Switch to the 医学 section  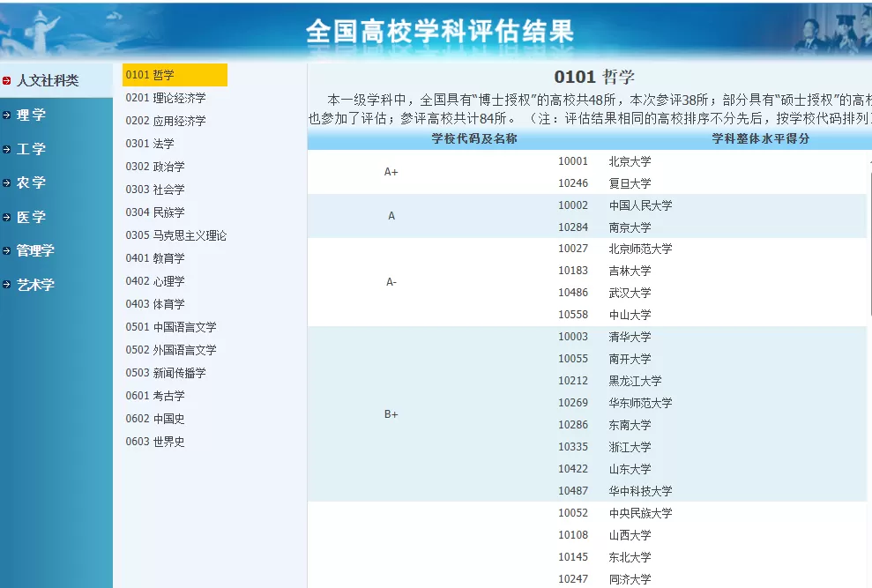click(x=31, y=217)
